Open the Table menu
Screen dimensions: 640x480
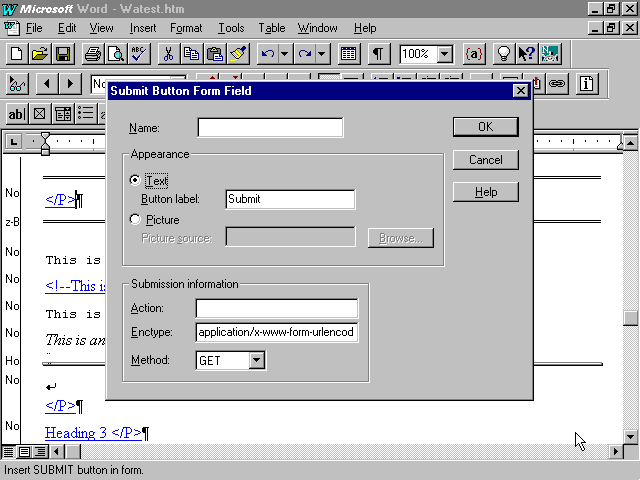[272, 28]
